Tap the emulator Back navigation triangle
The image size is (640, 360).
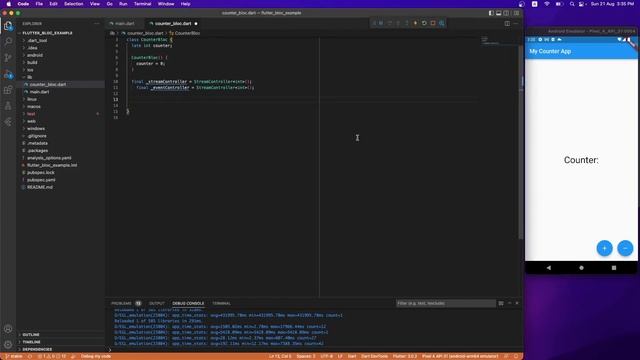549,268
